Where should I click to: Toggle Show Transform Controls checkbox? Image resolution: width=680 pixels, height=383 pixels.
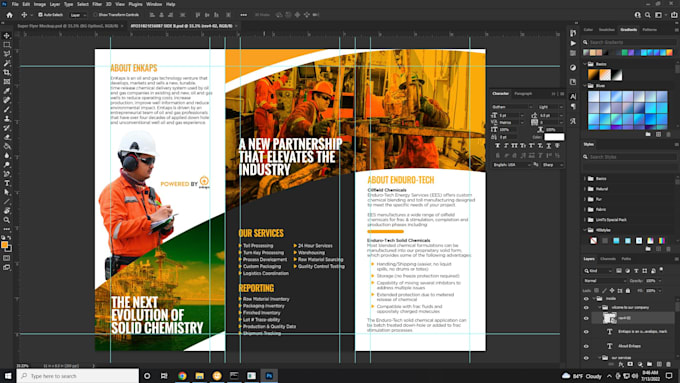(95, 15)
